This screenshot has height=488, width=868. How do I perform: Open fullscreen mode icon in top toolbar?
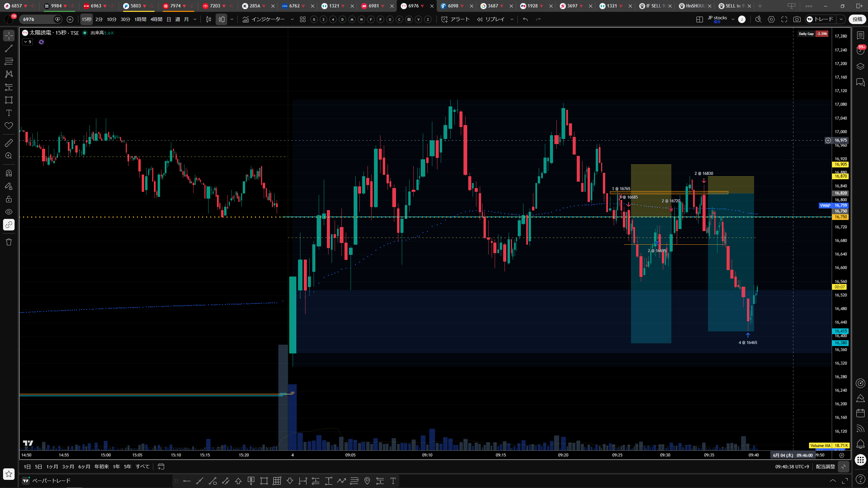(x=784, y=19)
